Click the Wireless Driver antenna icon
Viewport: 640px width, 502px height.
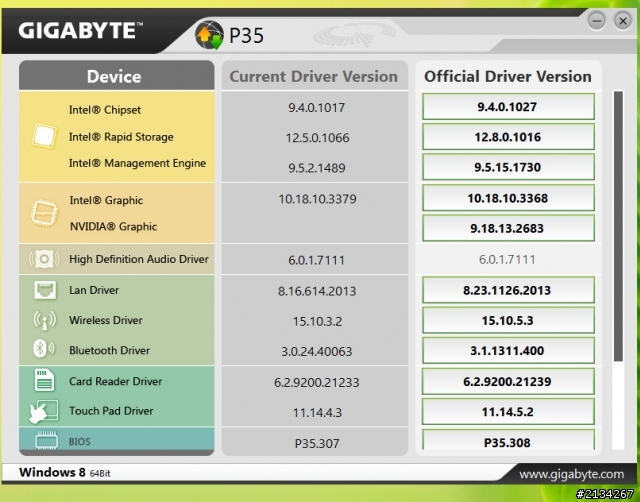click(x=44, y=320)
